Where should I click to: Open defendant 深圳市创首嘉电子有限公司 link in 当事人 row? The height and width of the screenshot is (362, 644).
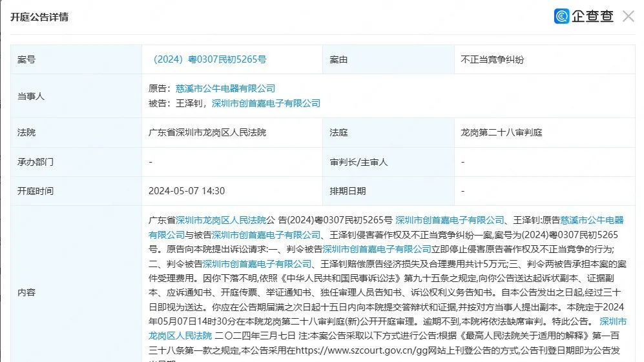(x=265, y=103)
